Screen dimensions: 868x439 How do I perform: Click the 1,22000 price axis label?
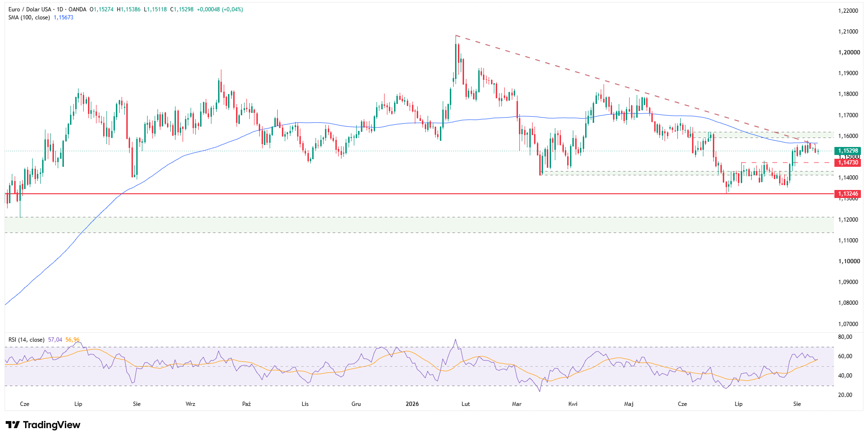(848, 11)
